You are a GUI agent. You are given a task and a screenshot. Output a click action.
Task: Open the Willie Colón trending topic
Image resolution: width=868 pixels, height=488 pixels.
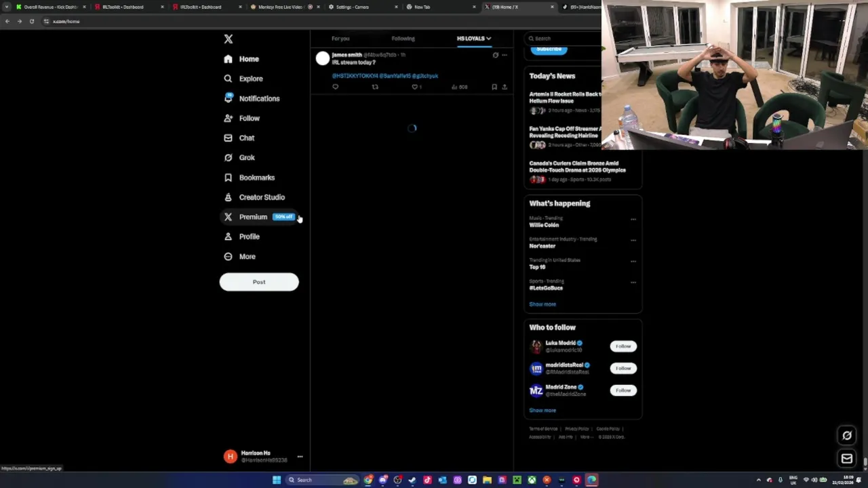coord(544,225)
